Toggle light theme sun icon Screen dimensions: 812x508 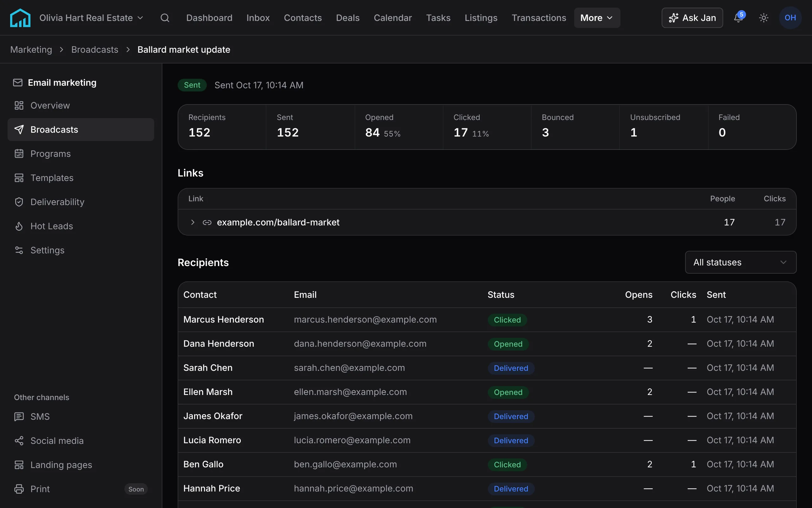pos(764,18)
